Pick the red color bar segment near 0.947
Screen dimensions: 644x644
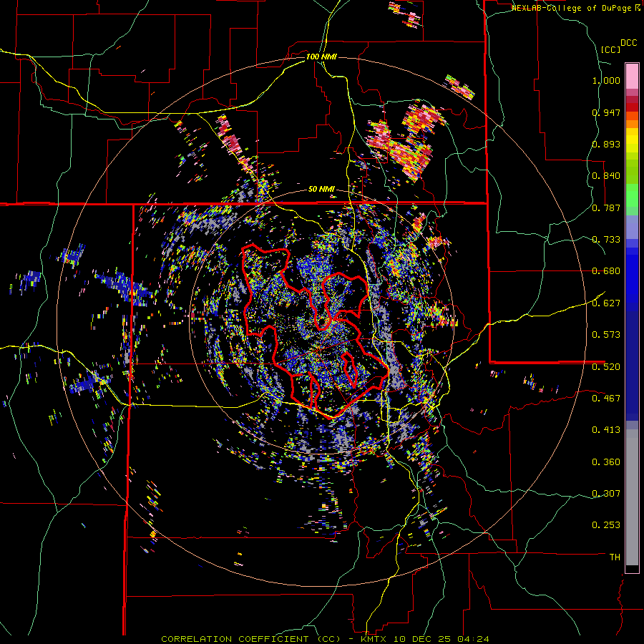point(632,107)
